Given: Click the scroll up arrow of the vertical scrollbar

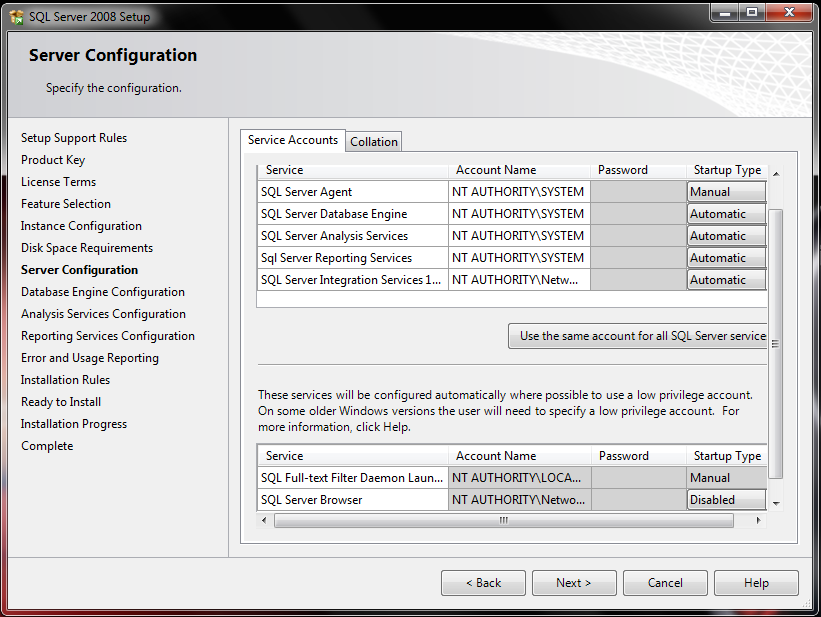Looking at the screenshot, I should pos(776,173).
